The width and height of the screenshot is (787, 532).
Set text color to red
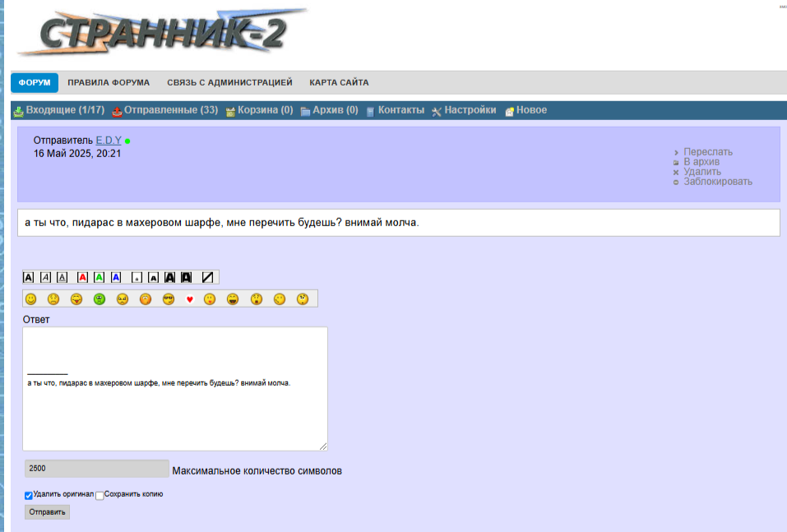point(83,277)
